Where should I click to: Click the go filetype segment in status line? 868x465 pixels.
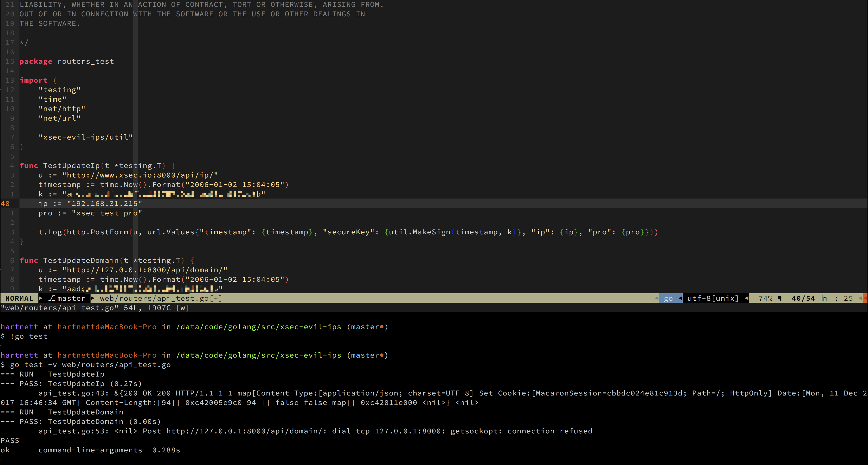(668, 298)
